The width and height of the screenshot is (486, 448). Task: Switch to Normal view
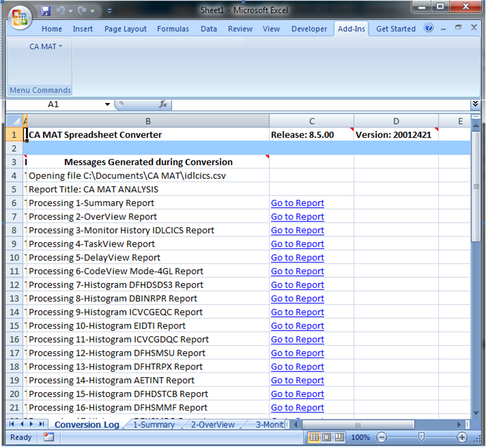point(314,437)
